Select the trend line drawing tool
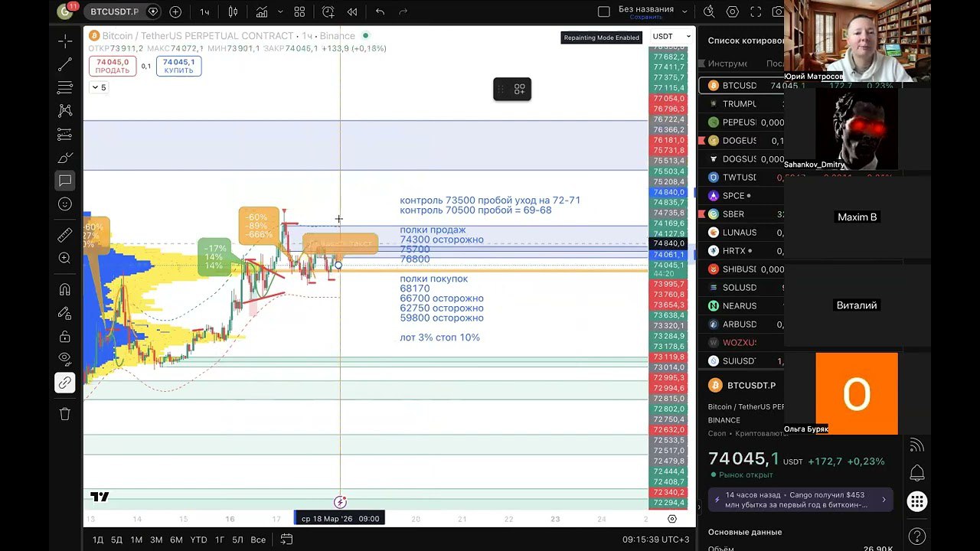This screenshot has height=551, width=980. [x=65, y=64]
